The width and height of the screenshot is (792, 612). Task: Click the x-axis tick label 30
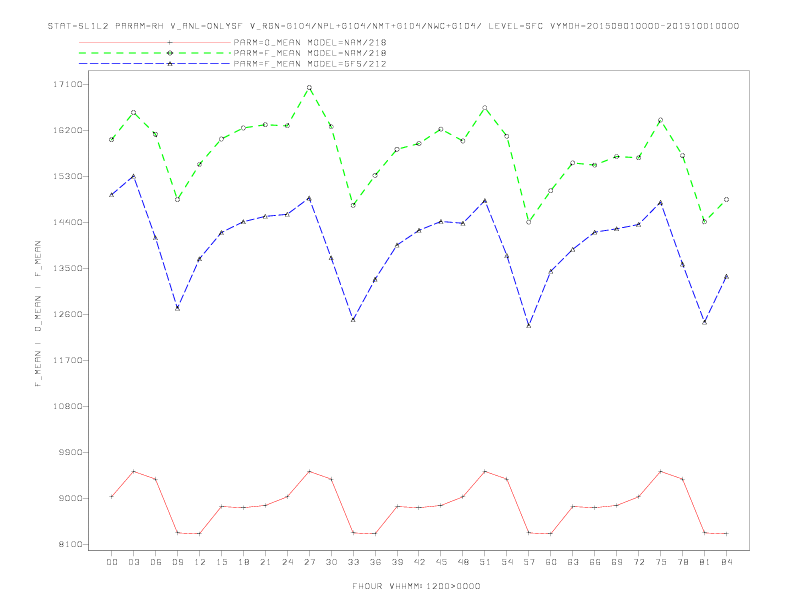coord(331,562)
